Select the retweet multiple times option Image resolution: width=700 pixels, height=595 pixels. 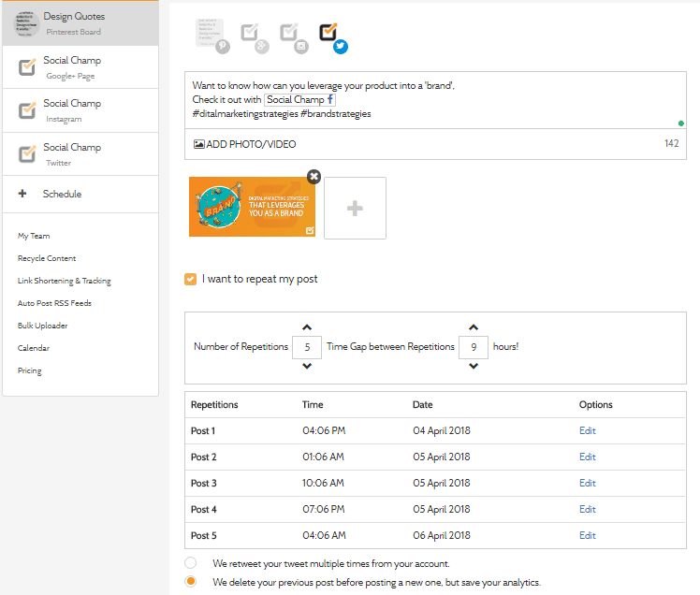191,563
